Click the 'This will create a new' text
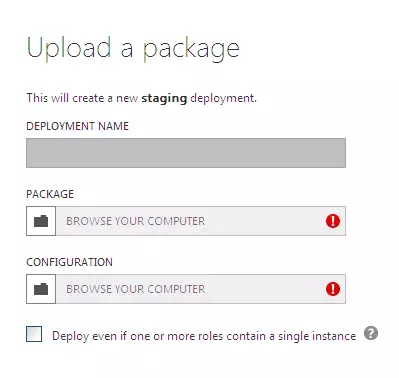The width and height of the screenshot is (399, 378). [82, 98]
